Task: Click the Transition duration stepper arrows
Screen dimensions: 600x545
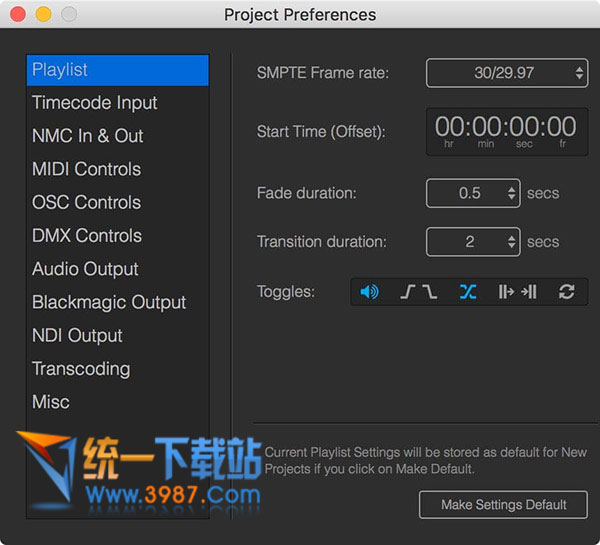Action: [512, 241]
